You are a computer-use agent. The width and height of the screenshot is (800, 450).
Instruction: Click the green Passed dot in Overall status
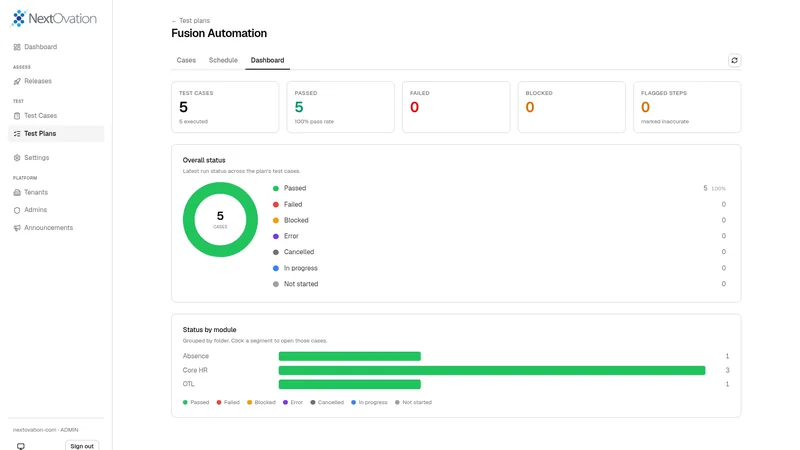276,189
